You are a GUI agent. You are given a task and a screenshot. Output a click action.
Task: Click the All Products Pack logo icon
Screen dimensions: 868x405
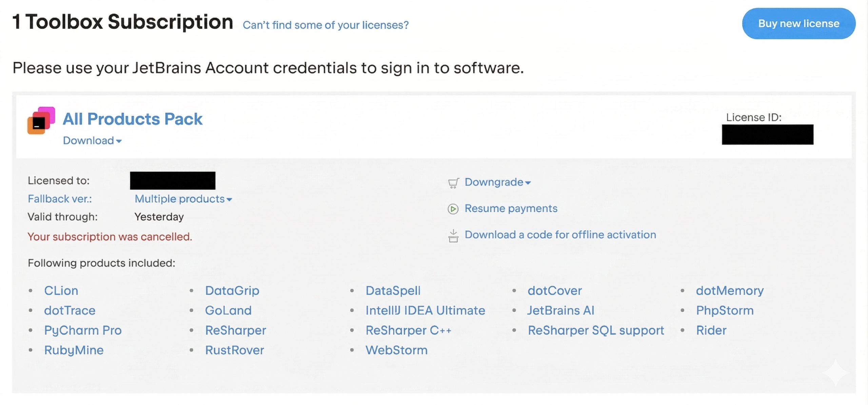tap(41, 121)
